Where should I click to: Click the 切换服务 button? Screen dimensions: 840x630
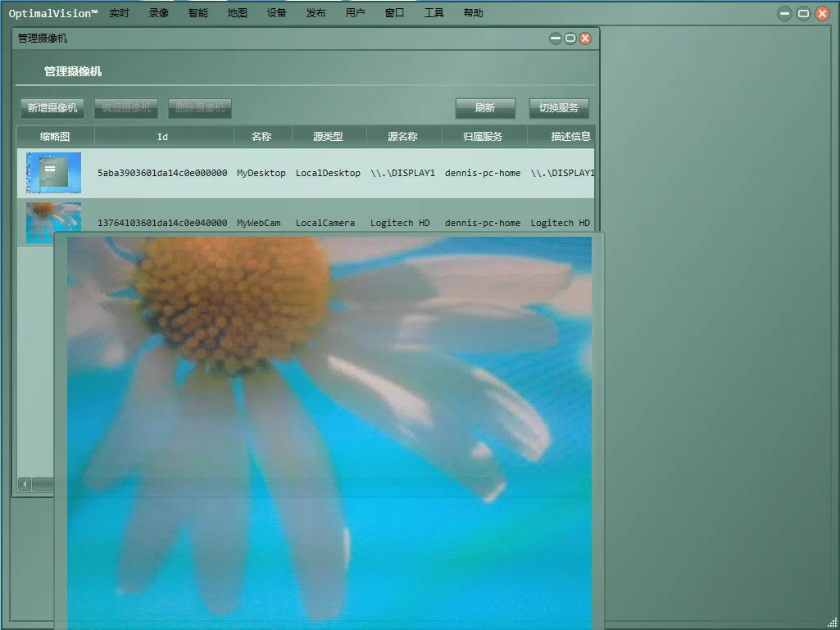tap(559, 108)
